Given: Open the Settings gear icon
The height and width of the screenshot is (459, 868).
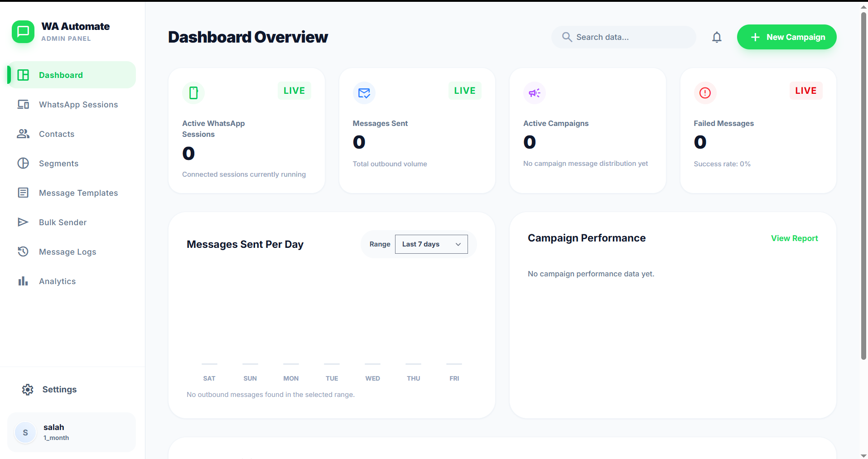Looking at the screenshot, I should (28, 389).
